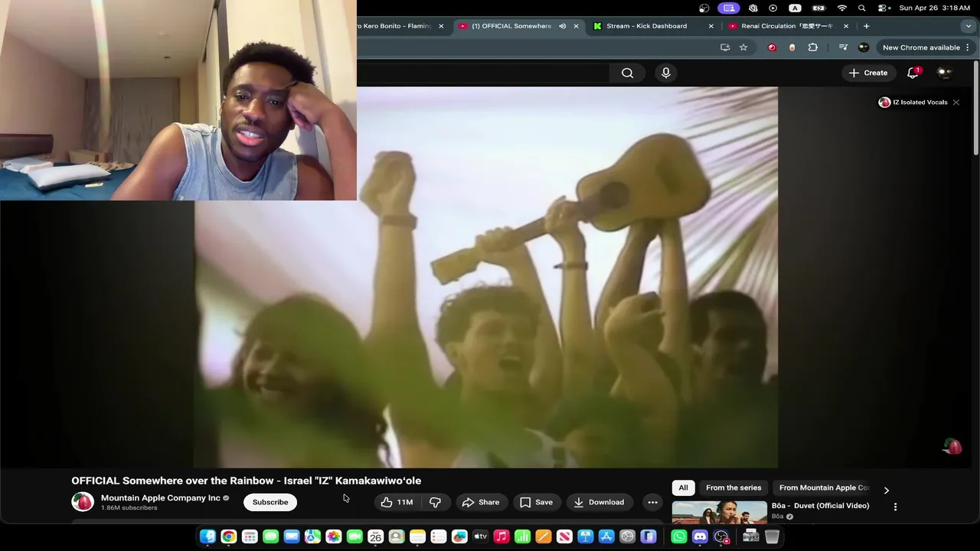Show more filter chips with right chevron

coord(887,490)
